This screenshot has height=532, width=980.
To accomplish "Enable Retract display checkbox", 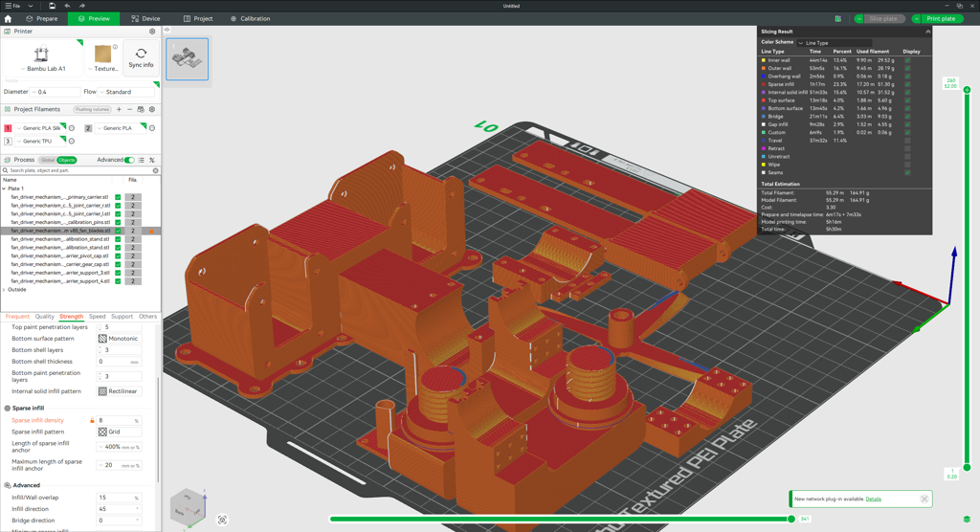I will point(907,148).
